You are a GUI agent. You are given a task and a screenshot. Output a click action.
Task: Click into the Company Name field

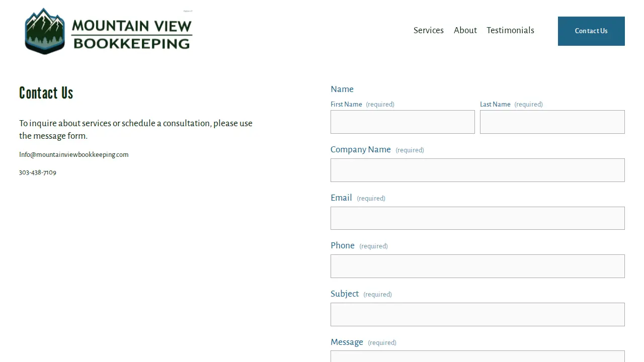pyautogui.click(x=477, y=170)
